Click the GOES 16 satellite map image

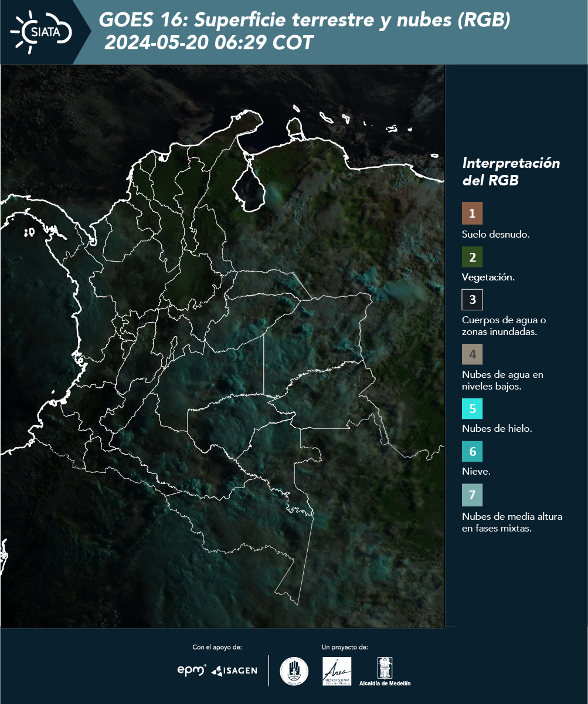222,346
